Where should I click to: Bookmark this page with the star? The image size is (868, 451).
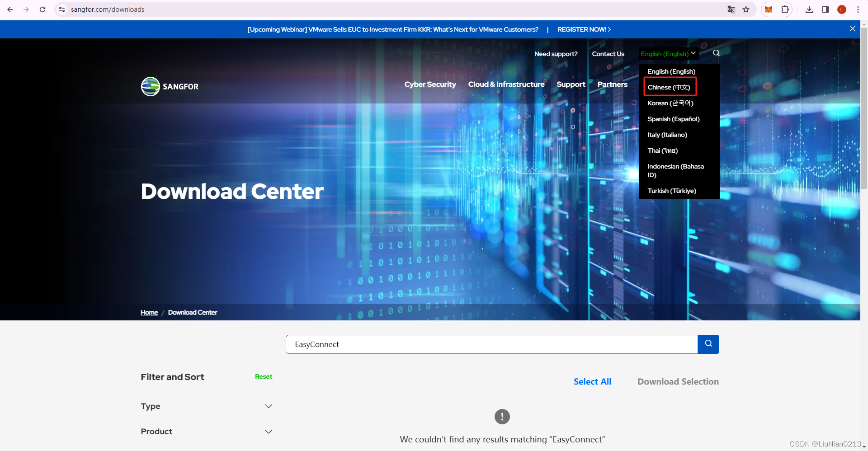coord(746,9)
